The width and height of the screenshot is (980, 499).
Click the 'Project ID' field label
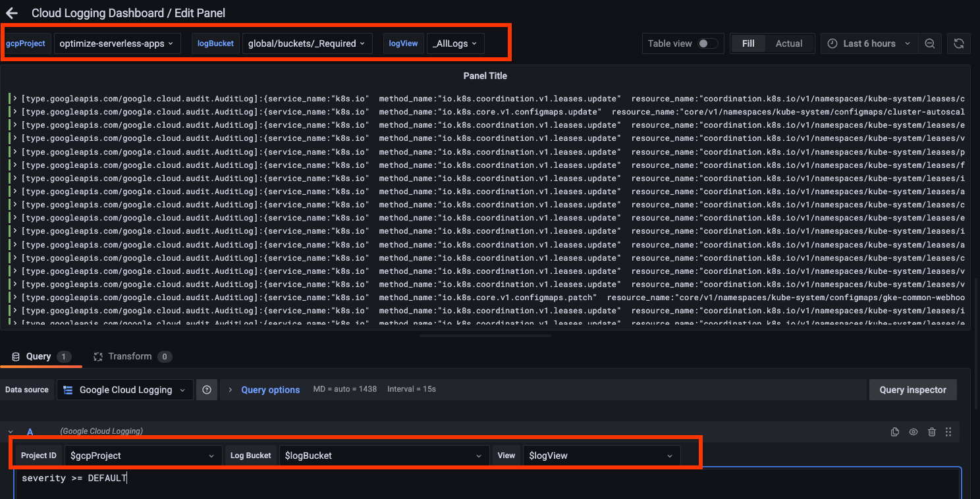(x=39, y=456)
